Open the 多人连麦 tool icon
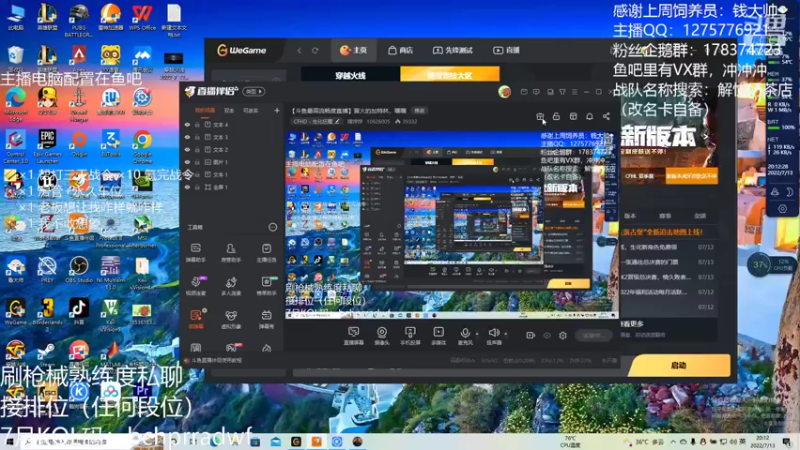The image size is (800, 450). pyautogui.click(x=231, y=285)
